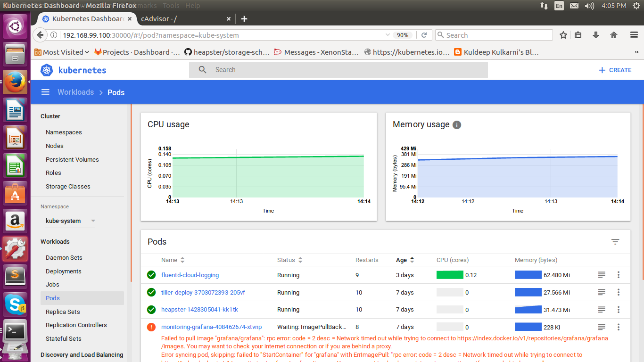
Task: Open fluentd-cloud-logging pod link
Action: click(190, 275)
